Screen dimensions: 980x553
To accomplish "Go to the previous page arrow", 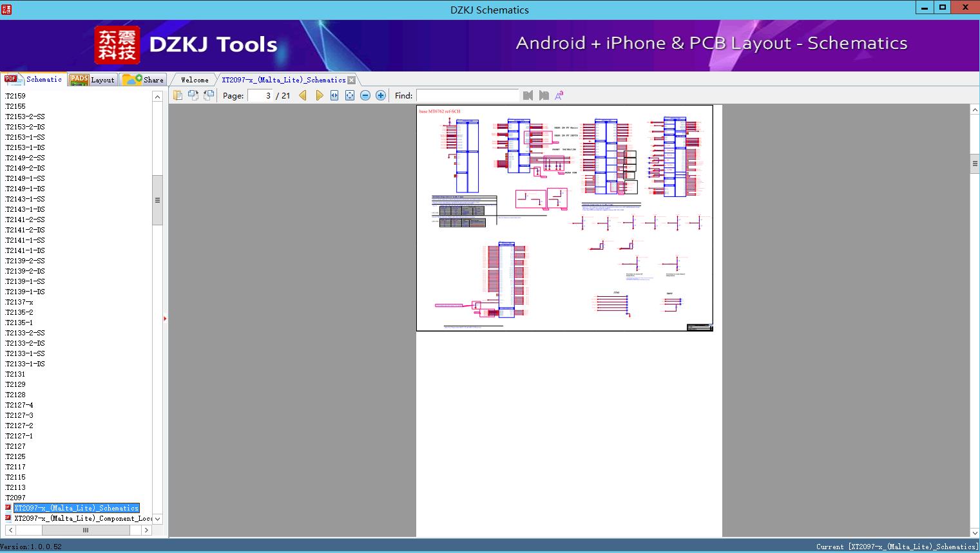I will (x=303, y=95).
